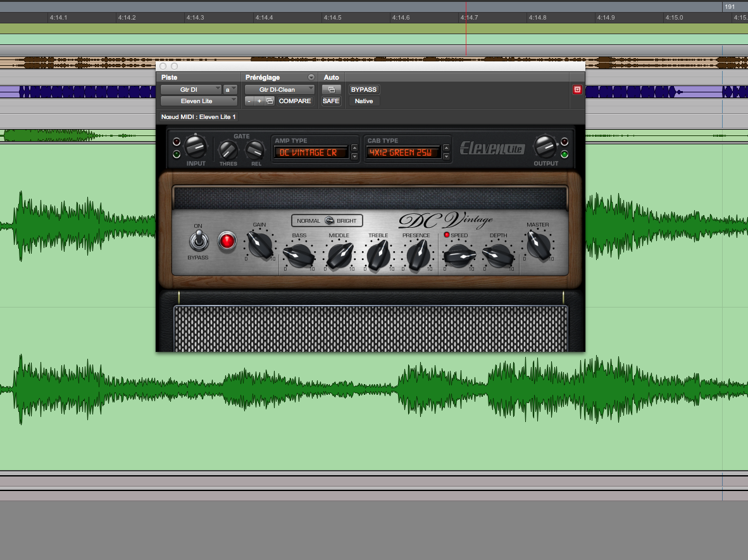Select the next preset with plus button
The height and width of the screenshot is (560, 748).
pos(259,101)
